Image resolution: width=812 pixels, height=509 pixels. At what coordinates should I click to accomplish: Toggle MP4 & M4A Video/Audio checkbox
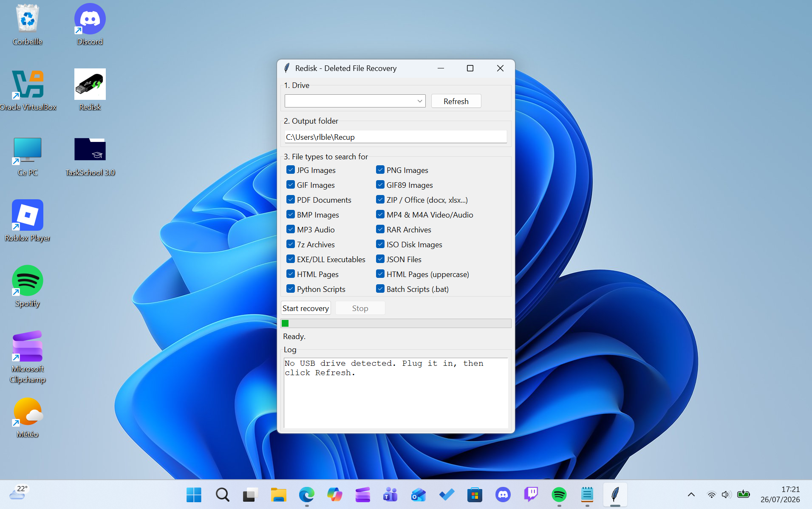point(380,215)
